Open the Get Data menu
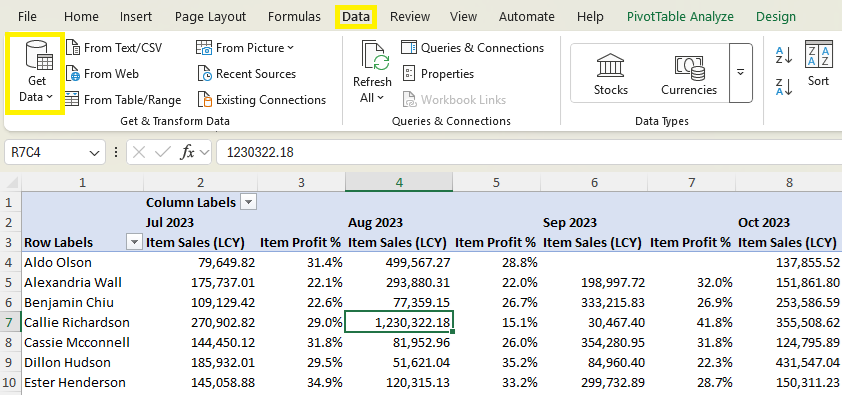This screenshot has width=842, height=395. (36, 72)
